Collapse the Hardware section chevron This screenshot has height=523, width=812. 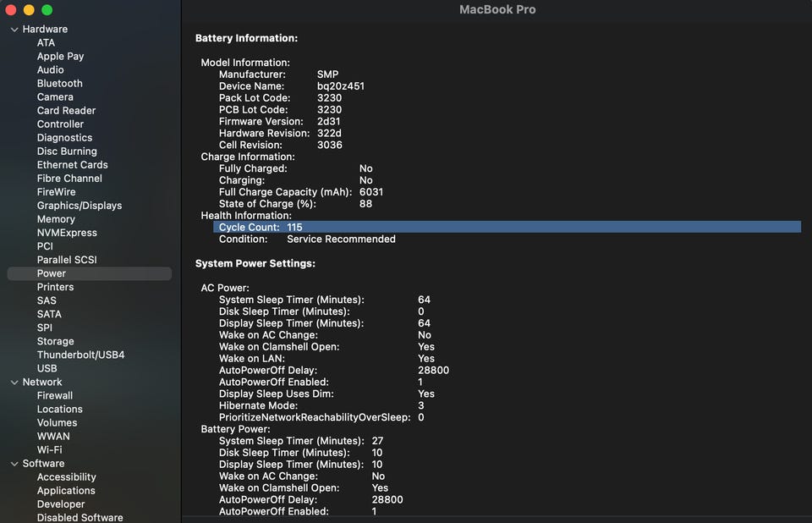click(14, 30)
